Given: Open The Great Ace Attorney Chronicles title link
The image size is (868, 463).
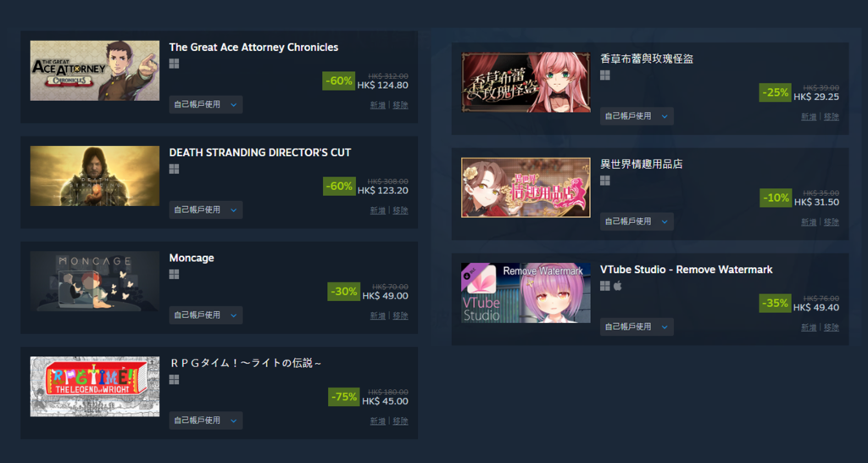Looking at the screenshot, I should (x=253, y=47).
